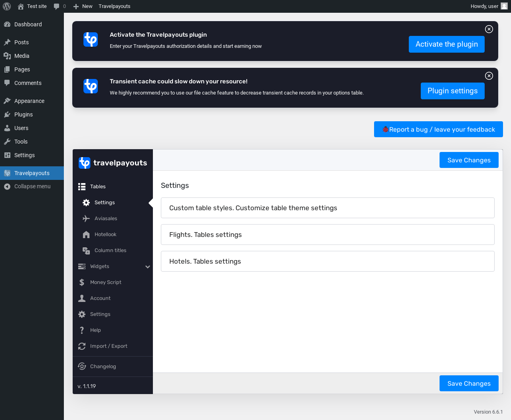Click the Tools wrench icon
Screen dimensions: 511x420
pyautogui.click(x=7, y=142)
